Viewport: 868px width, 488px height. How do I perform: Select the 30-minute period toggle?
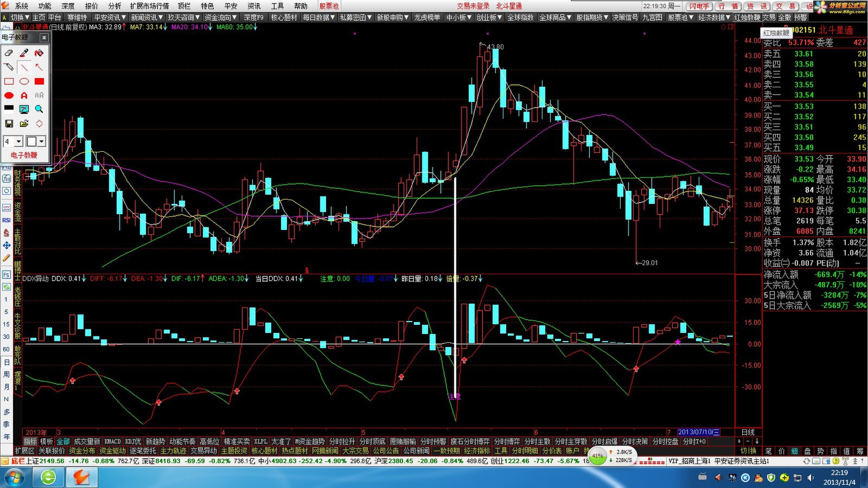coord(7,337)
